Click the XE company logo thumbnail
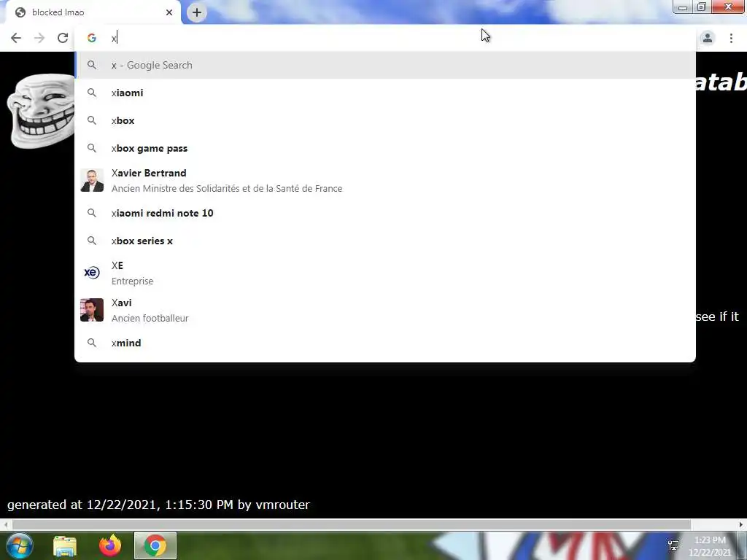This screenshot has width=747, height=560. click(x=92, y=273)
